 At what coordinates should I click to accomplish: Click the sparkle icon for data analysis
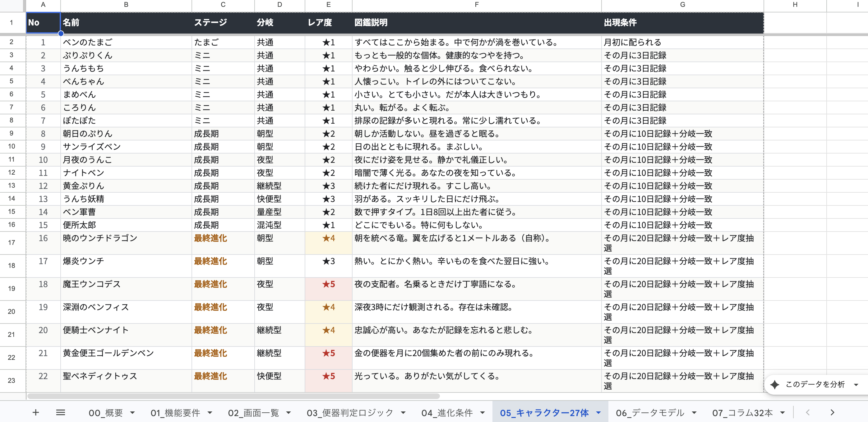click(775, 384)
